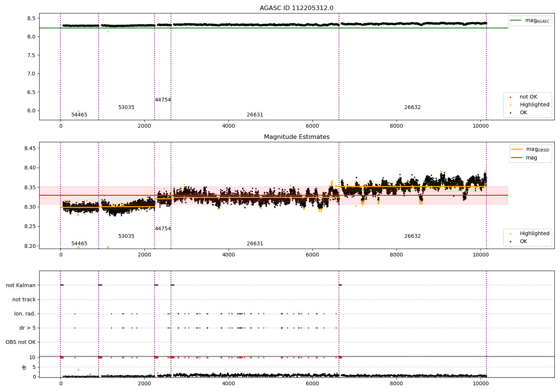The height and width of the screenshot is (392, 560).
Task: Click y-tick 8.25 on middle plot
Action: pyautogui.click(x=30, y=227)
